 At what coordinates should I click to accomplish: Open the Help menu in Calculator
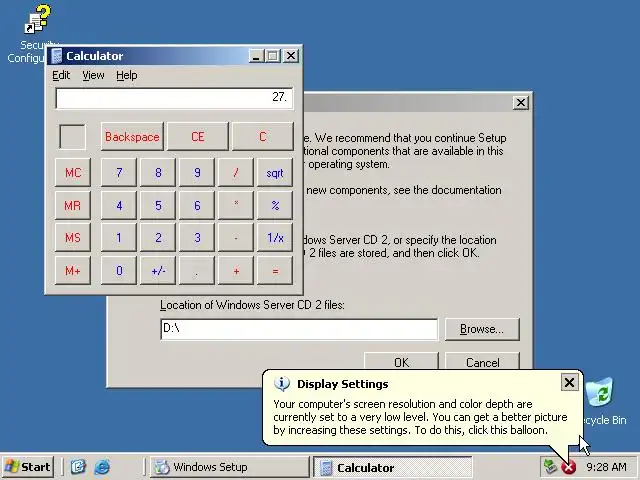127,75
